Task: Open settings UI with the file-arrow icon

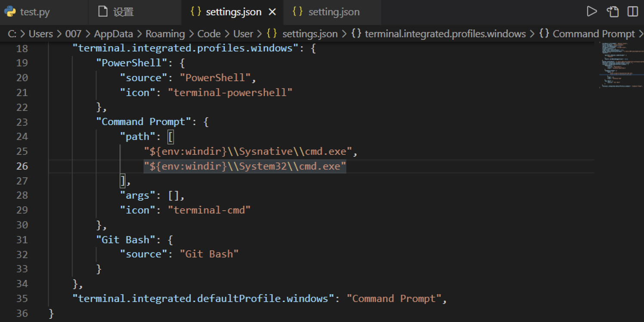Action: 613,12
